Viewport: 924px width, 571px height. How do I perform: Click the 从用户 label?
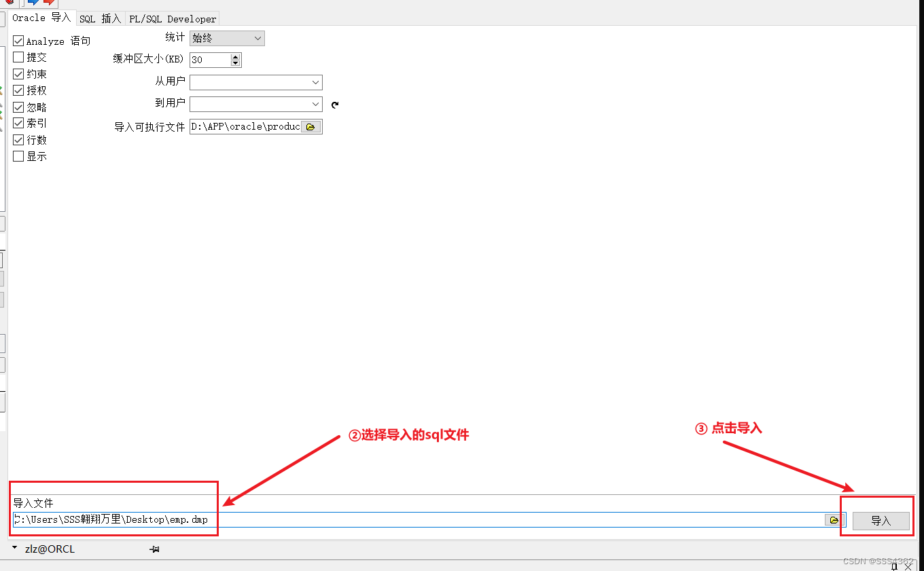tap(170, 81)
